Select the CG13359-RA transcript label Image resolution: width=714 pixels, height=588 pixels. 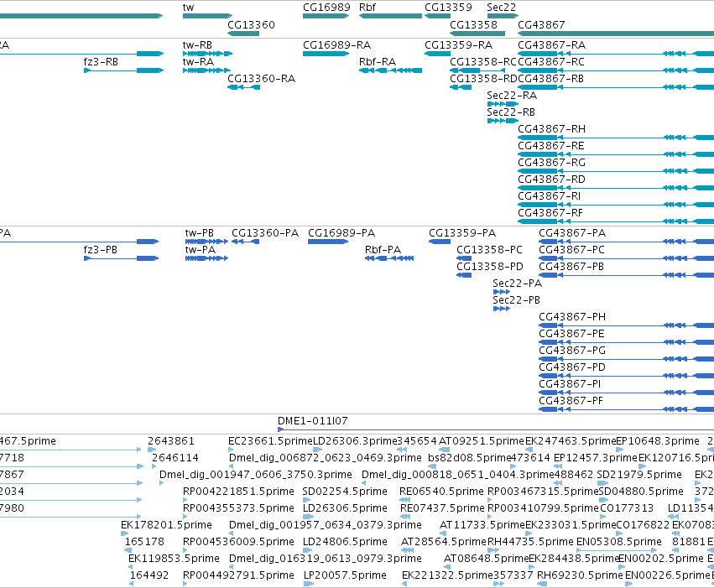[x=459, y=45]
